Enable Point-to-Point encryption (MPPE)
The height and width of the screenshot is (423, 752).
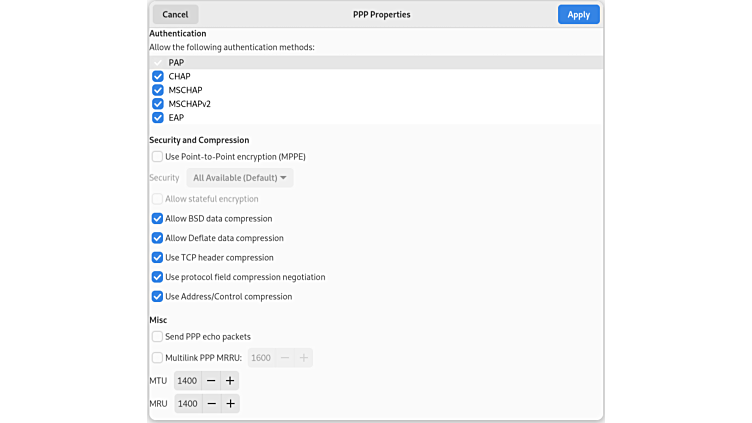(x=158, y=157)
